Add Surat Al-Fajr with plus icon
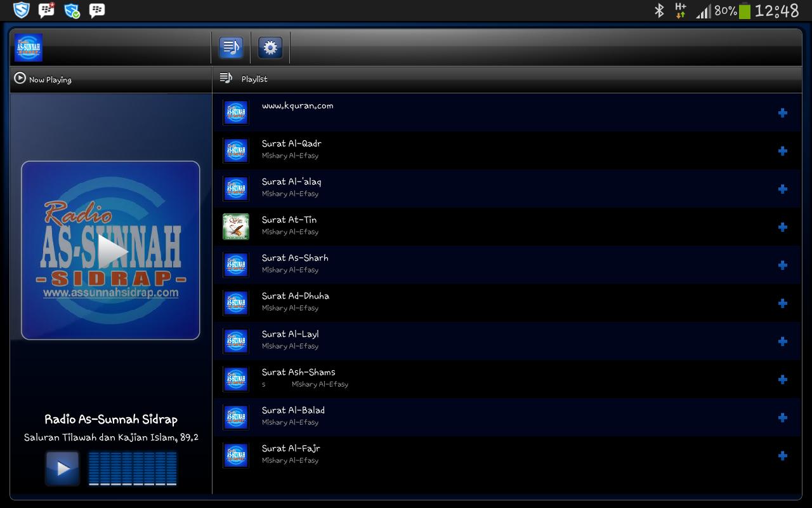 (783, 456)
